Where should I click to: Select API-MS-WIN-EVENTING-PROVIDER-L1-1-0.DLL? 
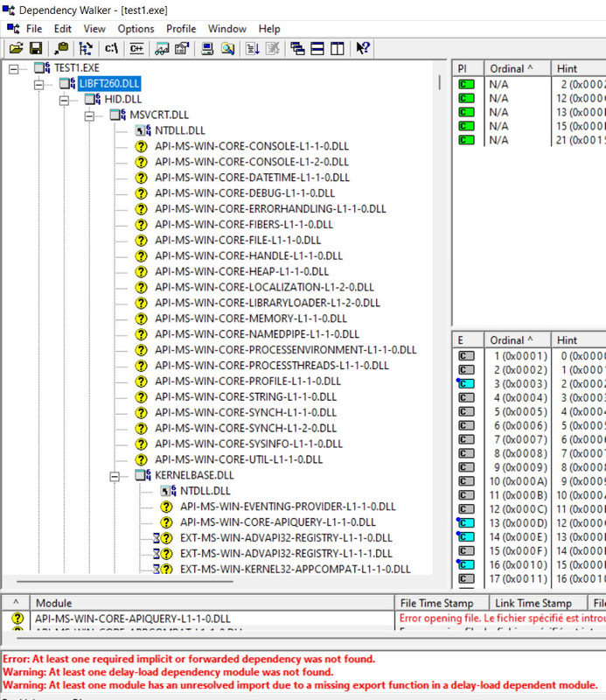click(x=288, y=507)
